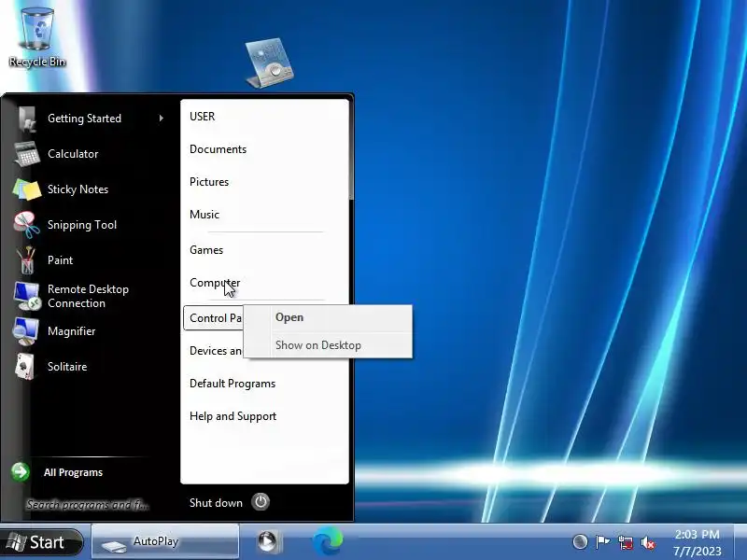747x560 pixels.
Task: Focus the Search programs and files box
Action: coord(89,504)
